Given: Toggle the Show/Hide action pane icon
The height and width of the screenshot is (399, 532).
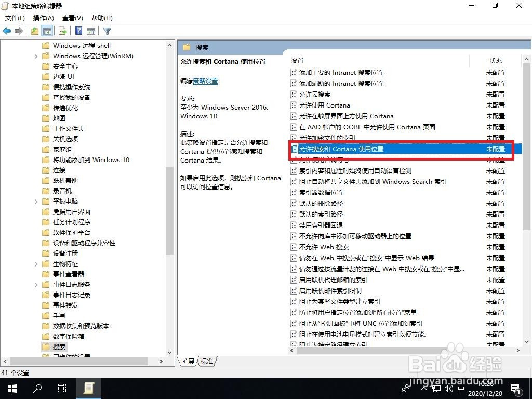Looking at the screenshot, I should (x=91, y=31).
